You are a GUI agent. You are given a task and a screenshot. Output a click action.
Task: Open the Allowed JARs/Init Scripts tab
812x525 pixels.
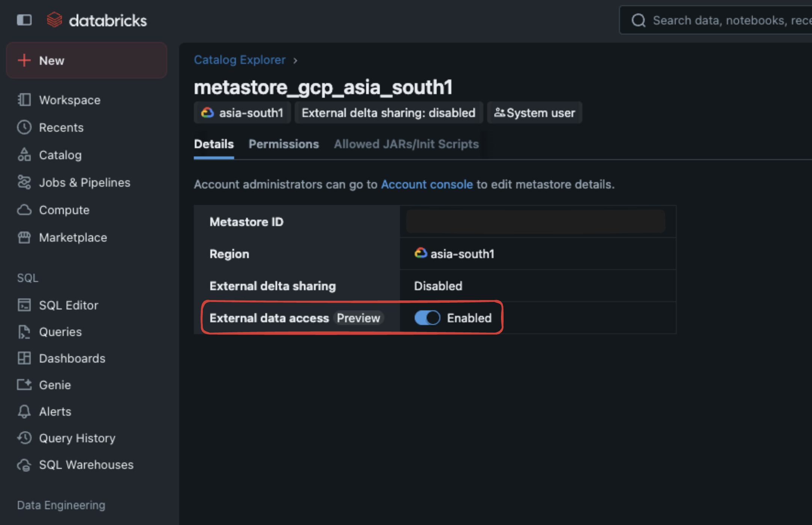406,144
